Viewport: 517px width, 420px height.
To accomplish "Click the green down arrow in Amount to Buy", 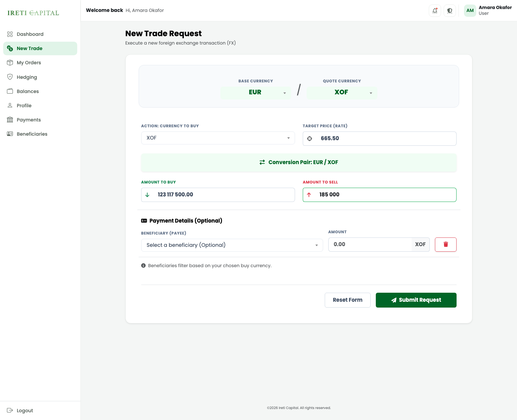I will pos(147,195).
